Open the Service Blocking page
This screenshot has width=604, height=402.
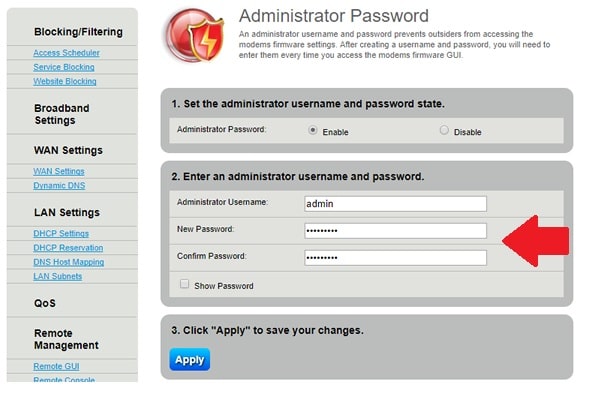tap(64, 67)
